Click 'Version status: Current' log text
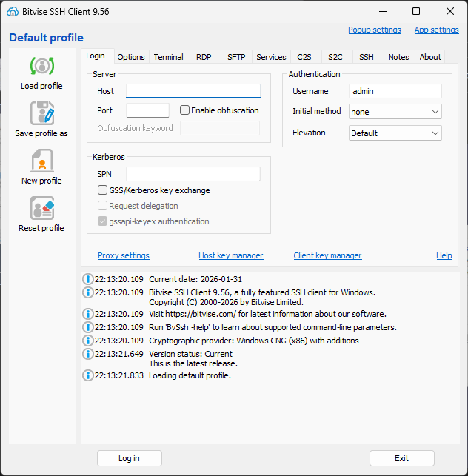 (x=190, y=354)
